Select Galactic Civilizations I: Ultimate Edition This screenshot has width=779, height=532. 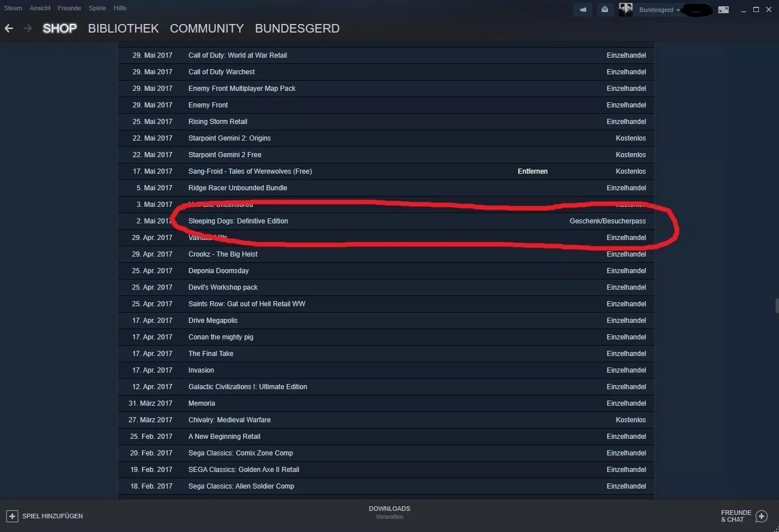click(x=248, y=387)
